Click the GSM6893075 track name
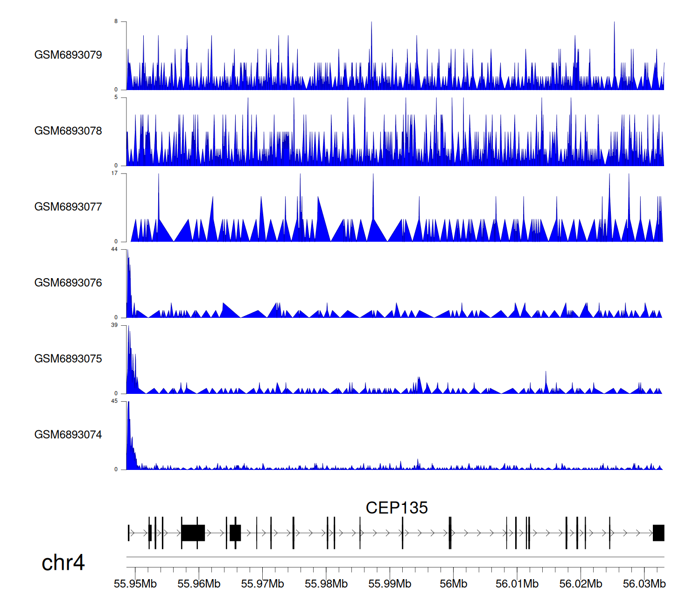This screenshot has height=616, width=700. pyautogui.click(x=68, y=359)
